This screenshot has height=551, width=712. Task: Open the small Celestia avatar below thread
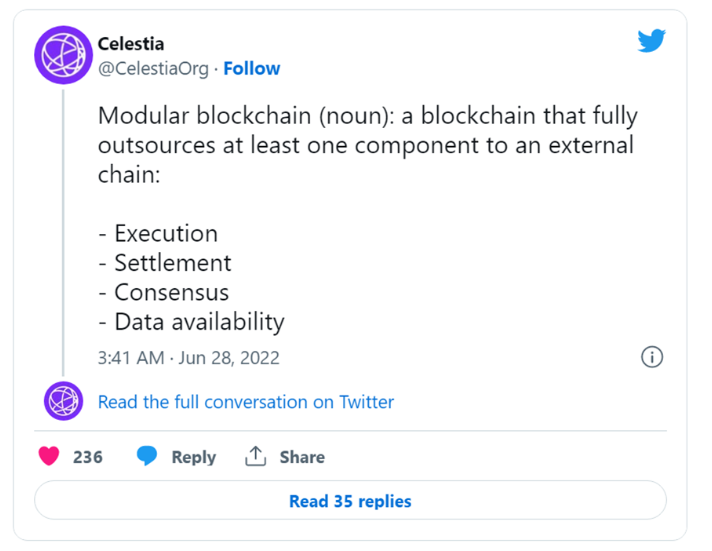tap(64, 401)
